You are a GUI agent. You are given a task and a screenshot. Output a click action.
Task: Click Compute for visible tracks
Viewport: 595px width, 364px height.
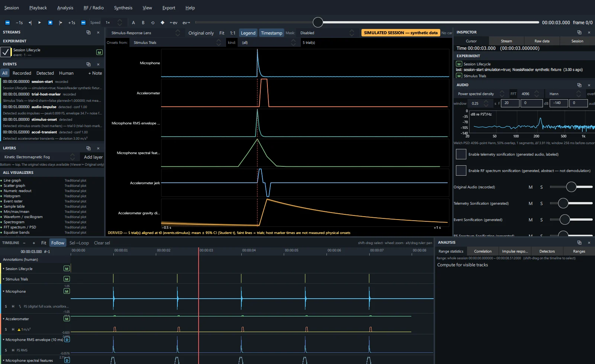pos(463,265)
